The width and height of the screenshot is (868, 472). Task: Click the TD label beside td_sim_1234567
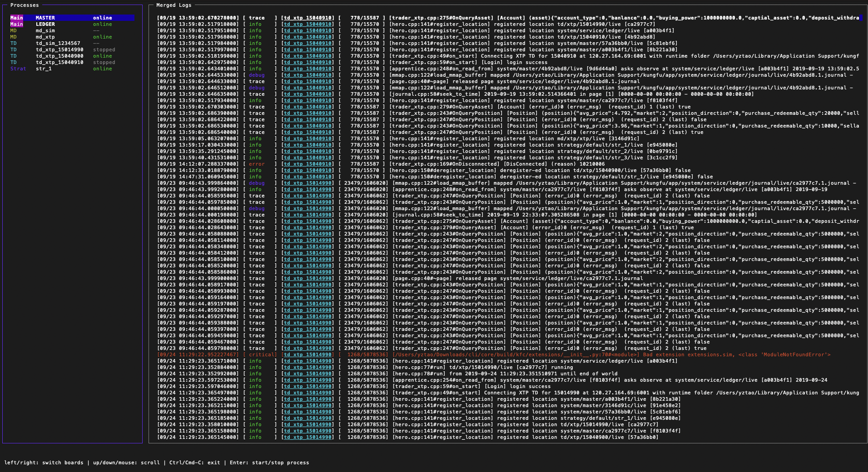pos(13,43)
